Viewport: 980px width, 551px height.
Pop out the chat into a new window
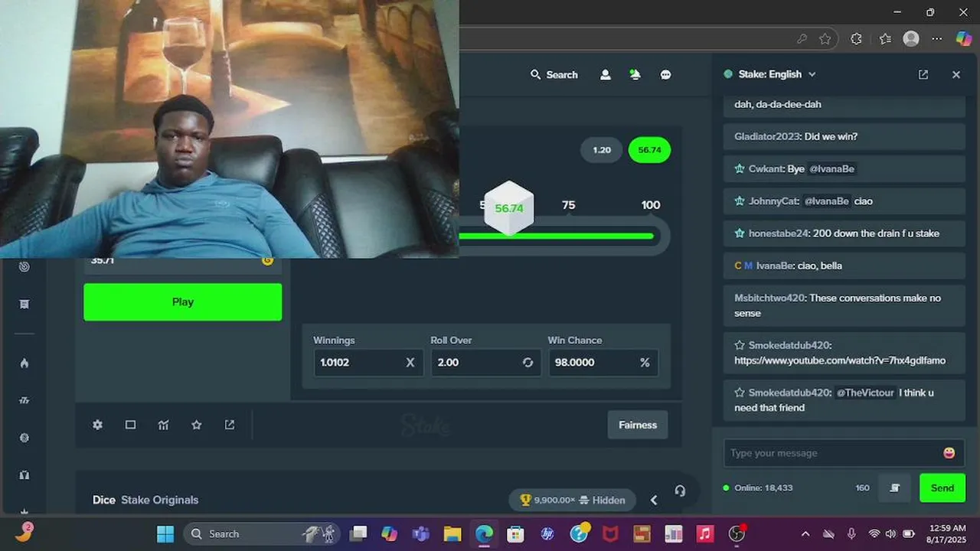coord(923,74)
